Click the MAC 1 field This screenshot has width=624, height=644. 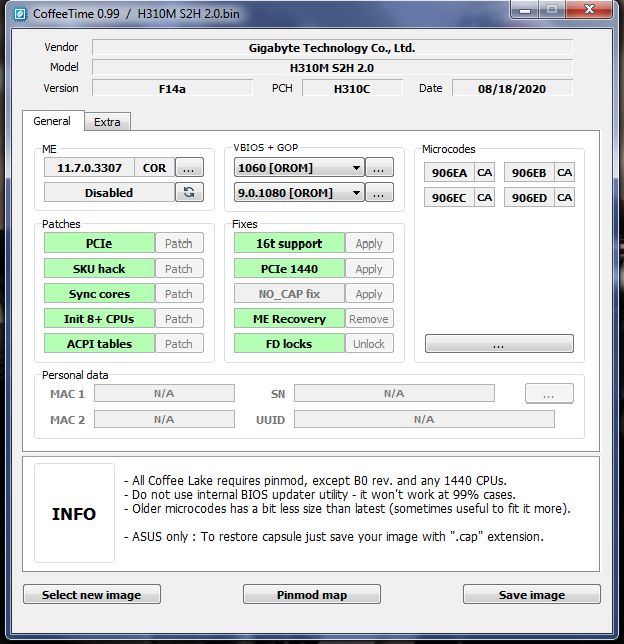pyautogui.click(x=164, y=393)
